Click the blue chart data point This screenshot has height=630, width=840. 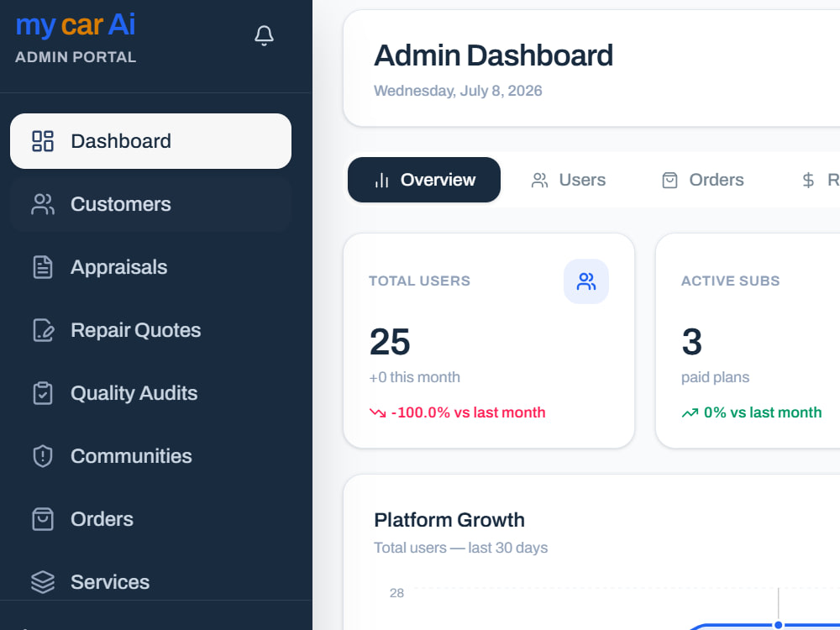point(779,625)
